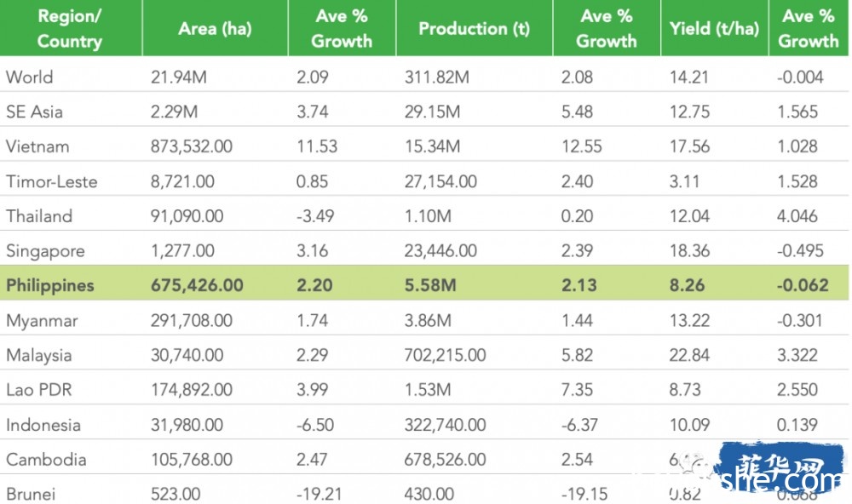Select Indonesia production "322,740.00"
Image resolution: width=852 pixels, height=504 pixels.
(445, 425)
